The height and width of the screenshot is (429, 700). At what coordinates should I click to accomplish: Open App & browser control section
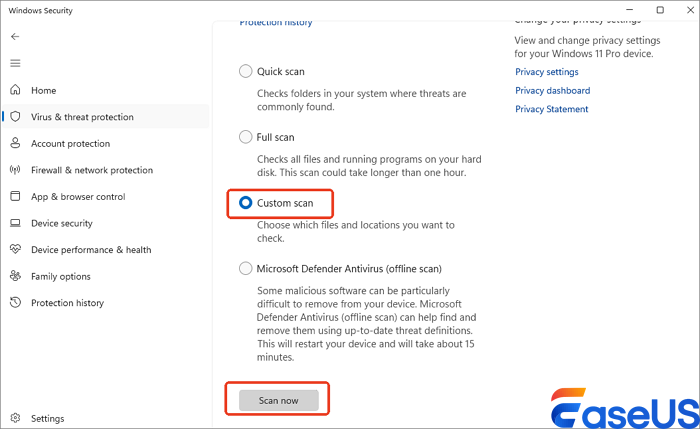106,196
